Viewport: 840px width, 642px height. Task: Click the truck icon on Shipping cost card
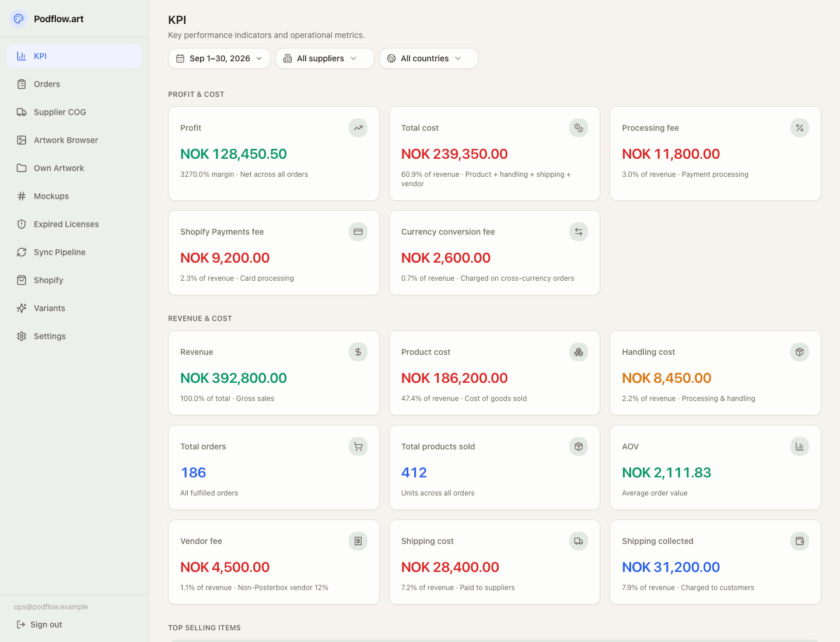(x=579, y=541)
